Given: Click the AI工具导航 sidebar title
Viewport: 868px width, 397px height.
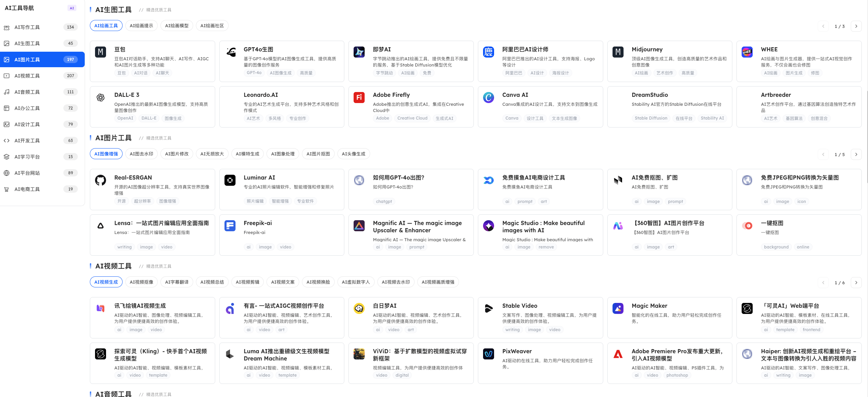Looking at the screenshot, I should click(x=19, y=8).
